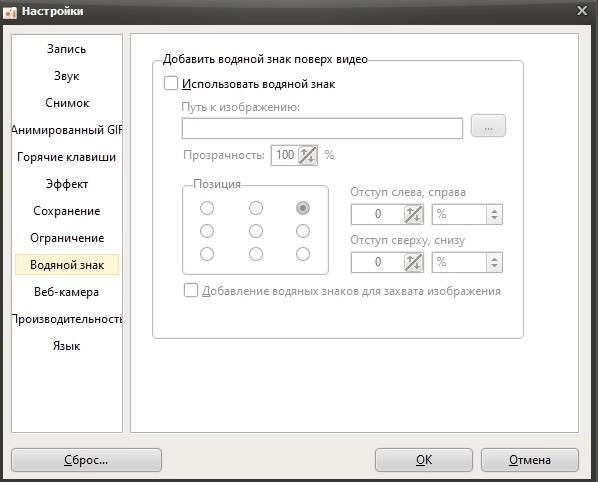Open the Эффект section
The height and width of the screenshot is (482, 598).
67,184
